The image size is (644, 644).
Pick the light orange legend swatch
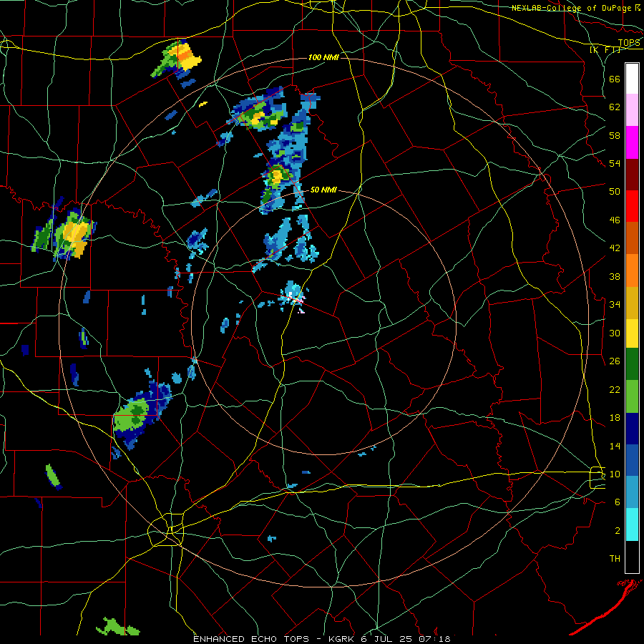click(632, 270)
